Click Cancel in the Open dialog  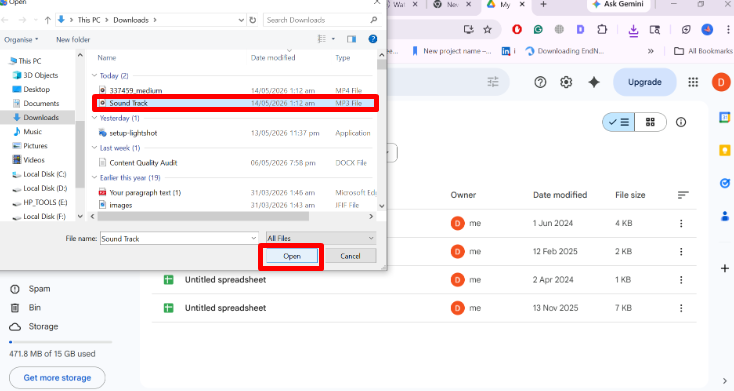click(x=350, y=256)
